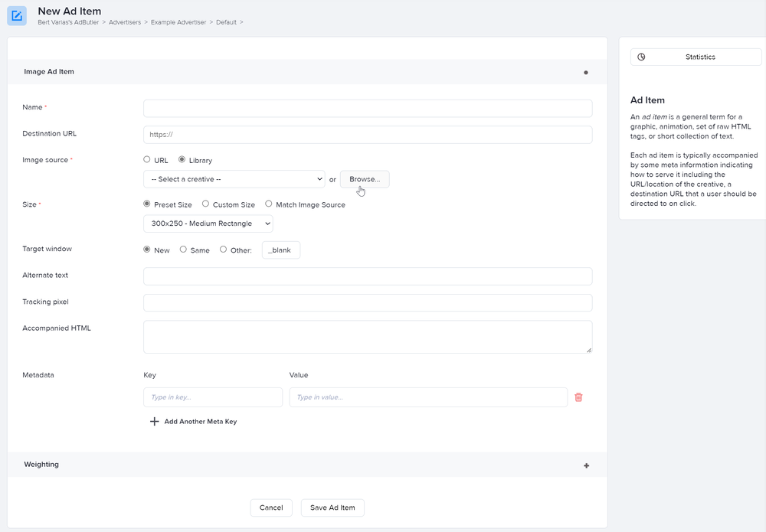766x532 pixels.
Task: Click the Accompanied HTML textarea resize handle
Action: point(588,350)
